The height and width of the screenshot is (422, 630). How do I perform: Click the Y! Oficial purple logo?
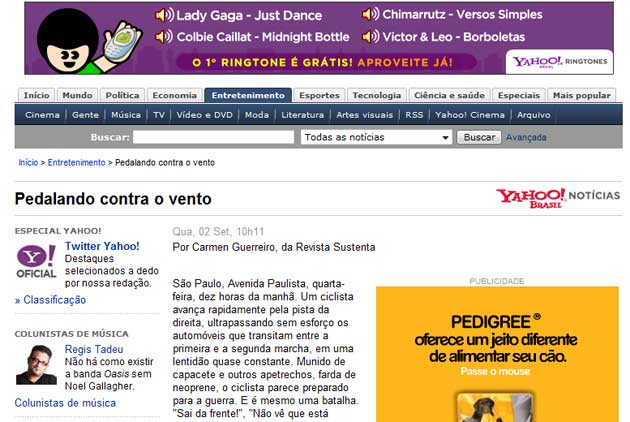[x=36, y=261]
